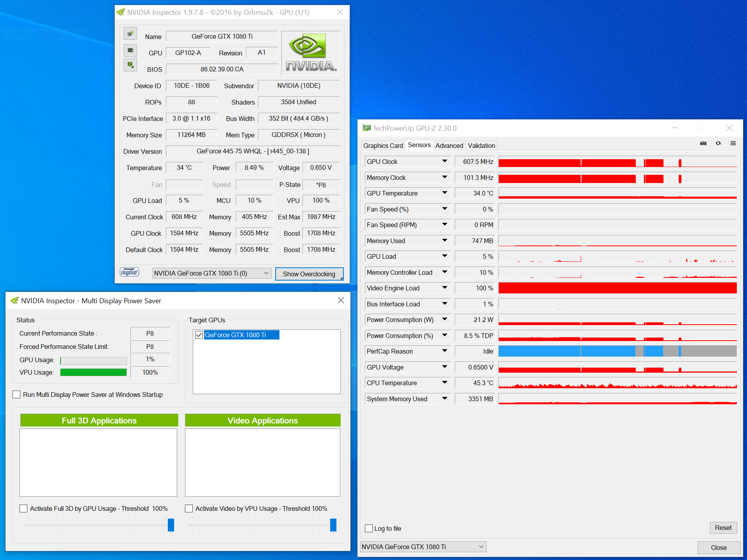Click the Driver Version field
The height and width of the screenshot is (560, 747).
pos(253,151)
